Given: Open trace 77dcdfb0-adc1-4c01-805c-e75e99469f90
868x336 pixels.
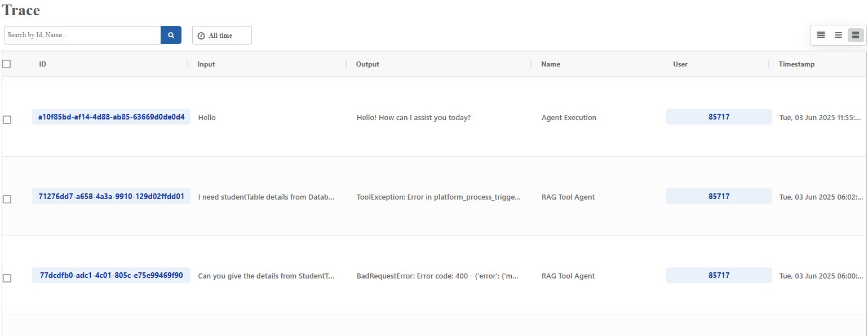Looking at the screenshot, I should tap(111, 275).
